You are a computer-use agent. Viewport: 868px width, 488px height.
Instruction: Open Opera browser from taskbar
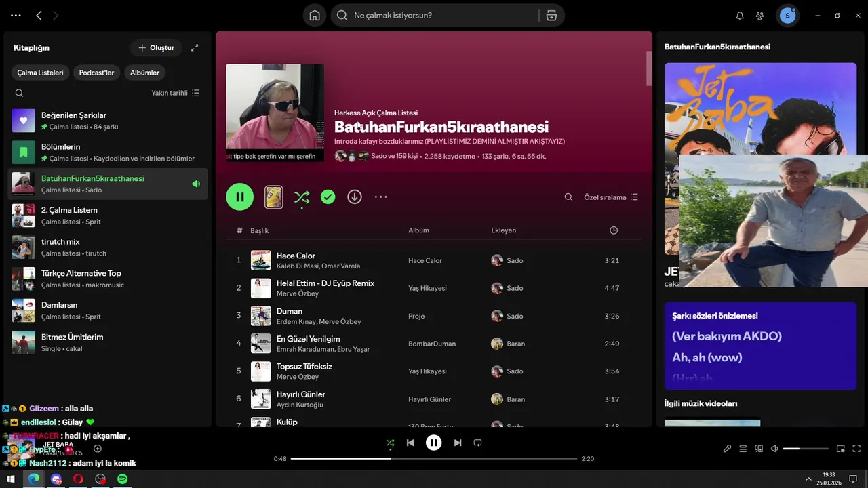[78, 479]
